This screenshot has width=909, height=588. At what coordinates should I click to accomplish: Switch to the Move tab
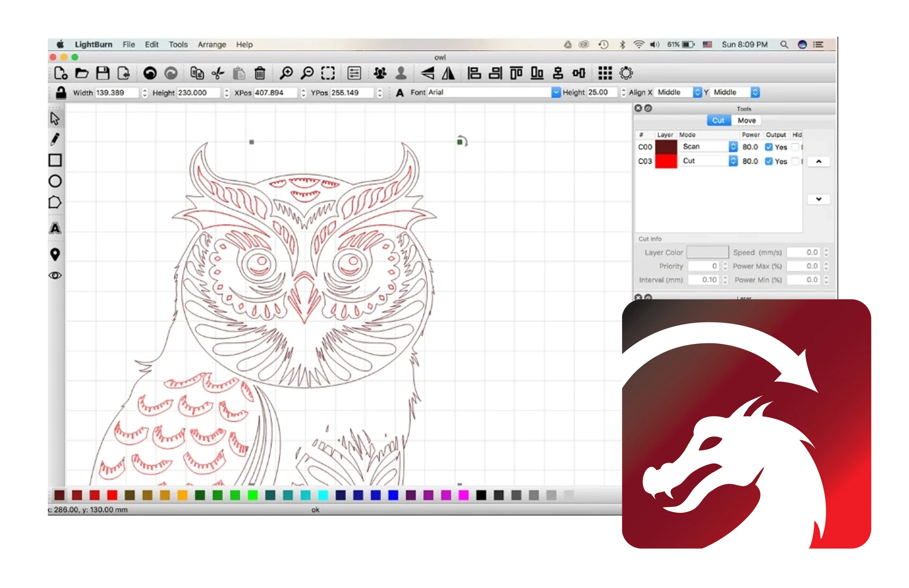point(746,121)
